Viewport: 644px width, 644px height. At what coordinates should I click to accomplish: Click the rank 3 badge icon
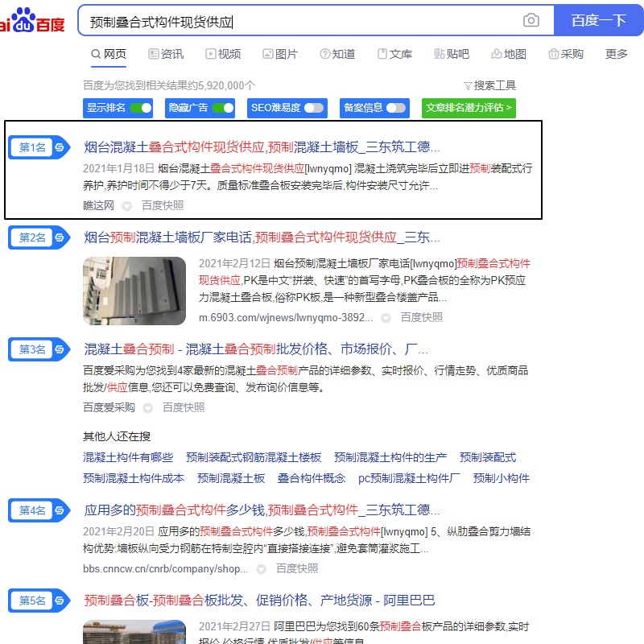pos(39,349)
